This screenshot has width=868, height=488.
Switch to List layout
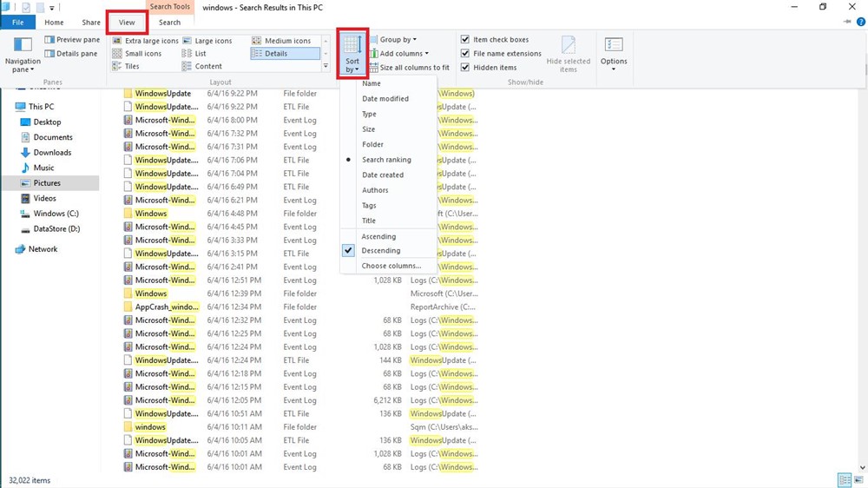pyautogui.click(x=194, y=54)
